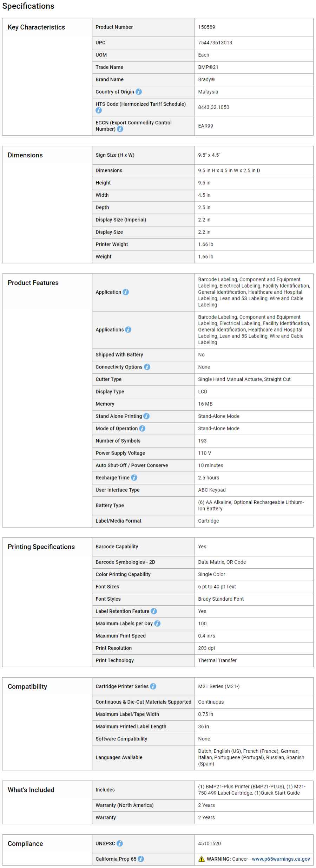Click the UNSPSC info icon
Viewport: 316px width, 868px height.
pyautogui.click(x=120, y=843)
